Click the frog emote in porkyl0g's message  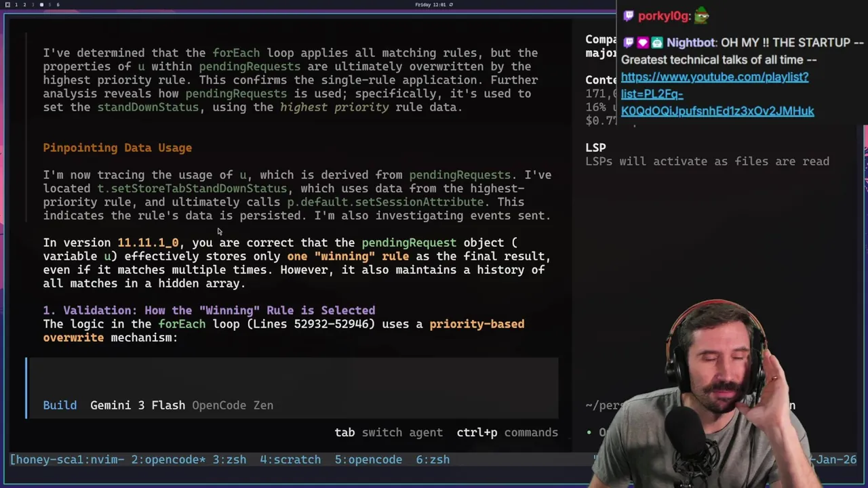tap(702, 15)
